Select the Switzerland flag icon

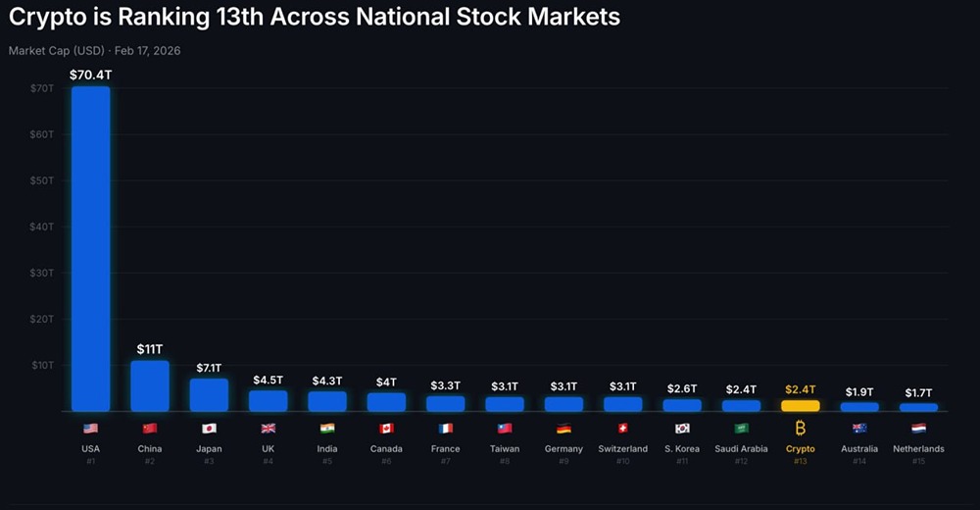coord(622,429)
